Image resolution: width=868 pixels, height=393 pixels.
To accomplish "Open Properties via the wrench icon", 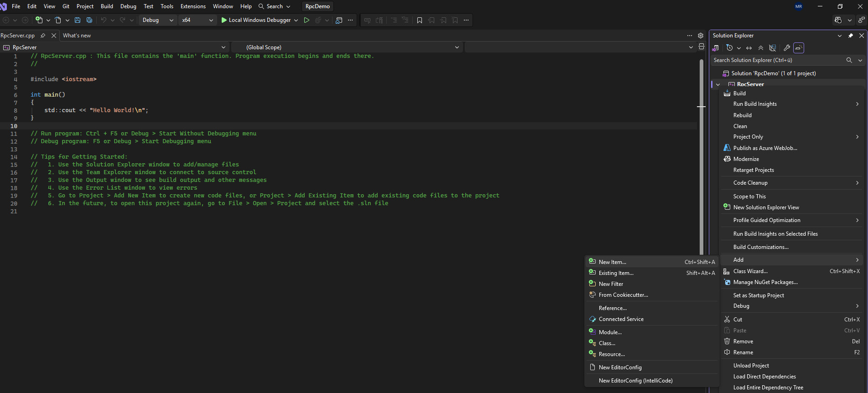I will [x=787, y=48].
